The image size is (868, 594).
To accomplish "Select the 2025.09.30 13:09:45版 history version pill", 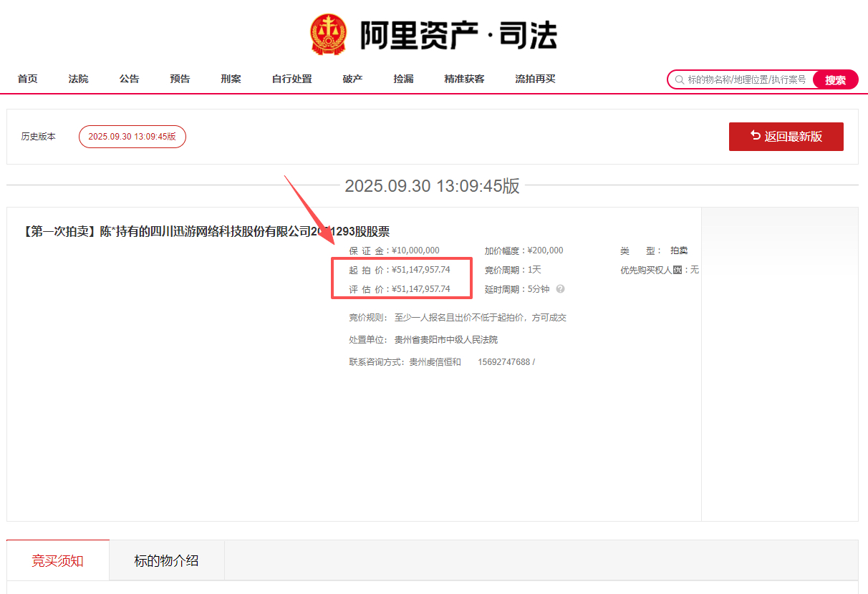I will point(132,137).
